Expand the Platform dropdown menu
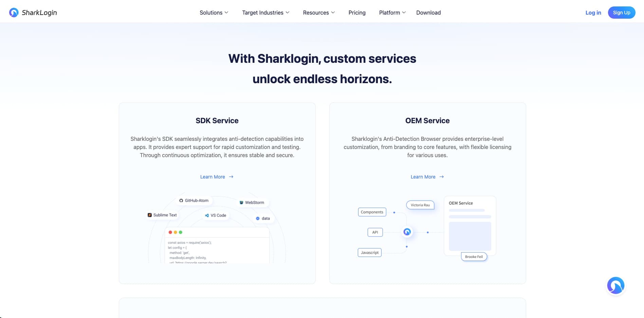Image resolution: width=644 pixels, height=318 pixels. point(392,13)
